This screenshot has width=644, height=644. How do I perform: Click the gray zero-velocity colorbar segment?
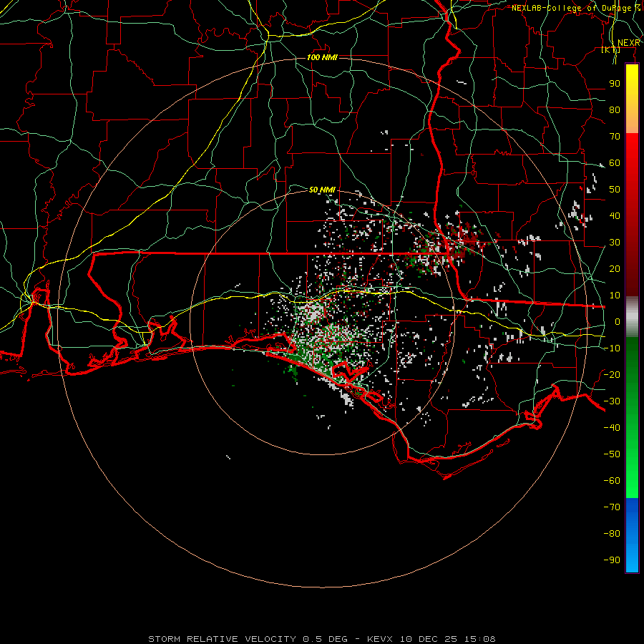[x=632, y=317]
